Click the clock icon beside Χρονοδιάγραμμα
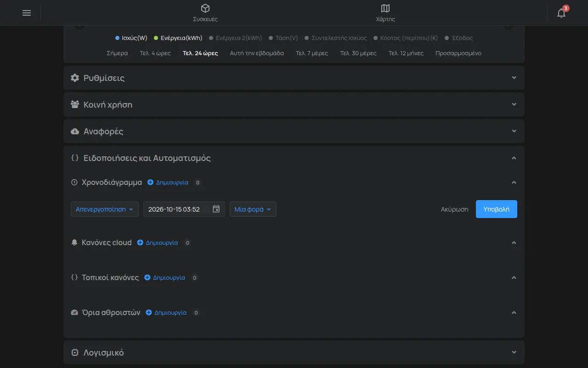588x368 pixels. [74, 182]
